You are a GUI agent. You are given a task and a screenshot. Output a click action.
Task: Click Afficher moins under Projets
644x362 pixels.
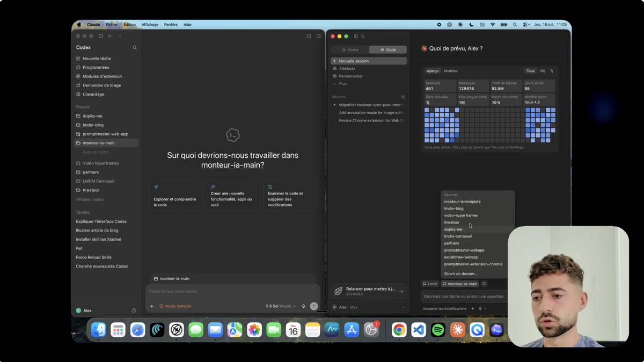click(x=90, y=199)
